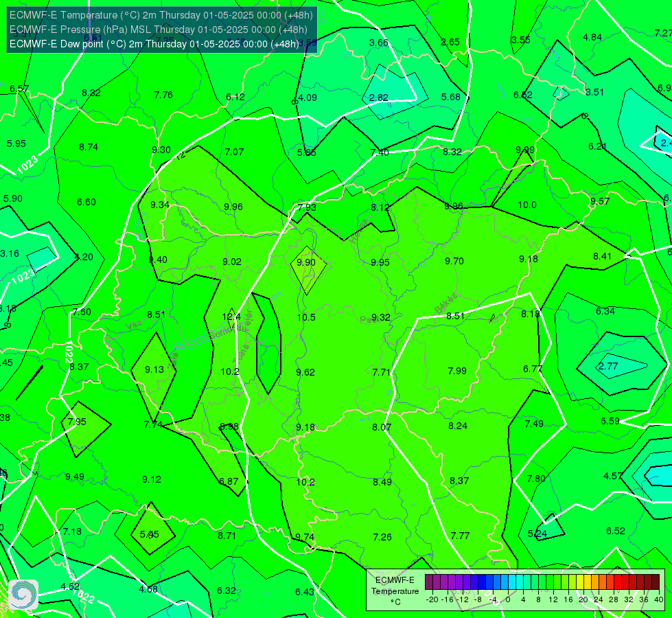This screenshot has width=672, height=618.
Task: Click the 4.57 temperature value
Action: coord(612,476)
